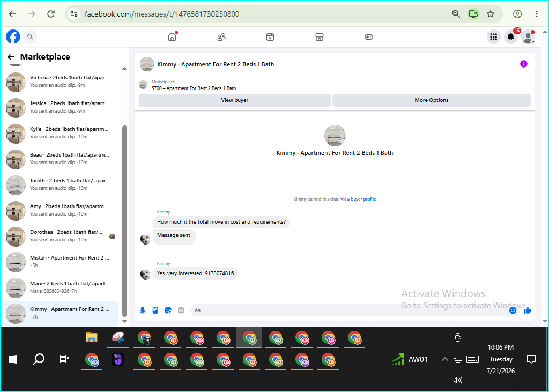Open Facebook search
The width and height of the screenshot is (549, 392).
click(30, 36)
